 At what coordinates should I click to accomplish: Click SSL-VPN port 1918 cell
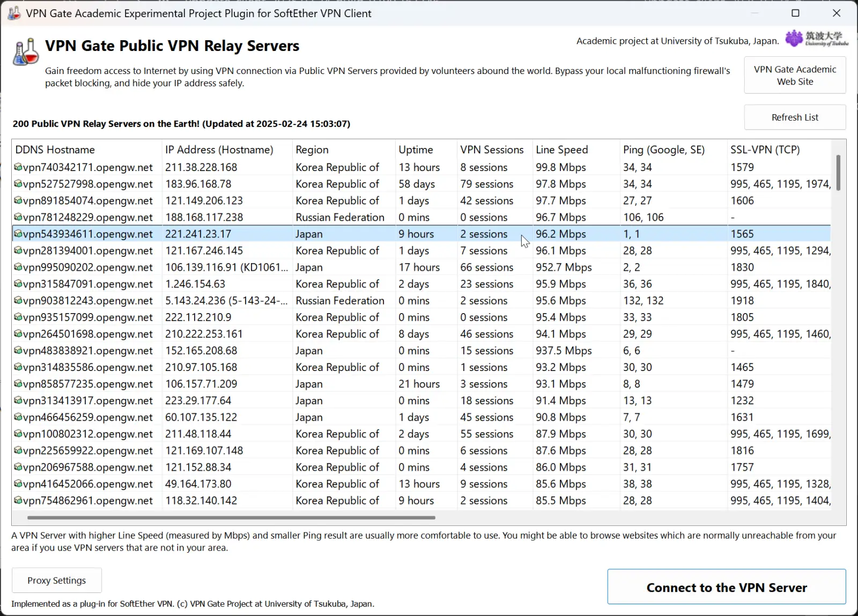coord(742,300)
